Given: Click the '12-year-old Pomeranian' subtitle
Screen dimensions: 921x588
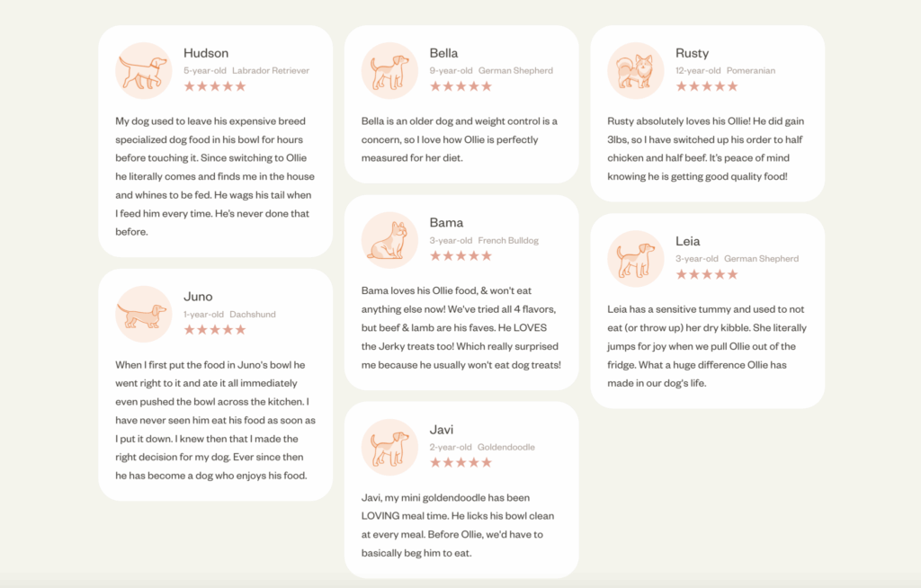Looking at the screenshot, I should (725, 70).
